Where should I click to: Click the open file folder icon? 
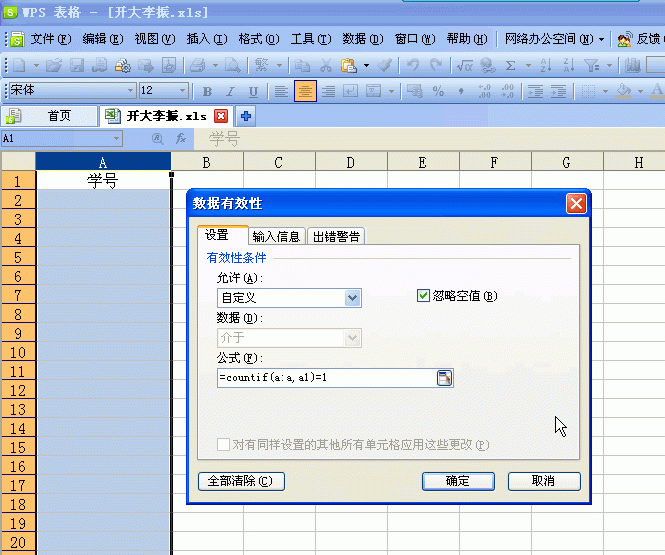pyautogui.click(x=54, y=65)
